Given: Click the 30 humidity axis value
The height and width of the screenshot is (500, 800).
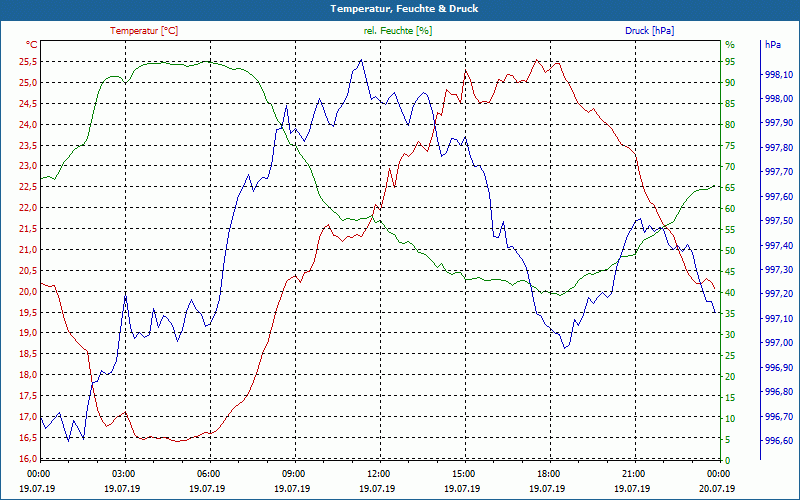Looking at the screenshot, I should click(x=730, y=335).
